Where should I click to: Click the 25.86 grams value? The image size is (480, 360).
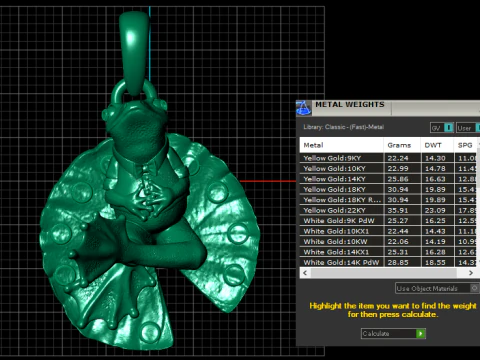(x=398, y=179)
